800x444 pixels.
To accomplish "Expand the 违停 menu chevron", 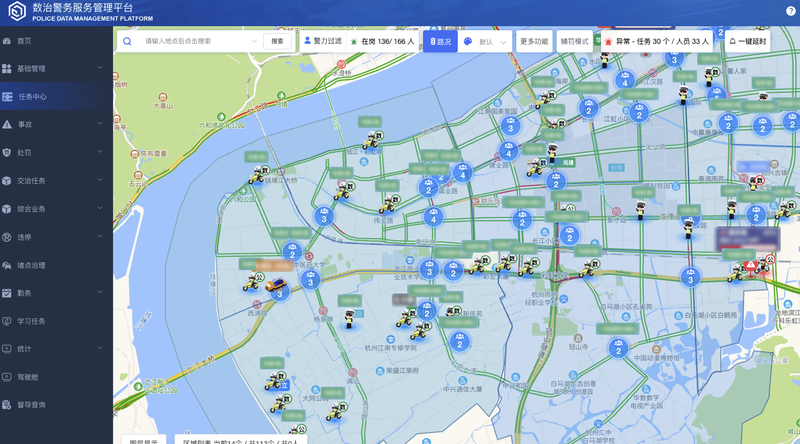I will [x=100, y=236].
